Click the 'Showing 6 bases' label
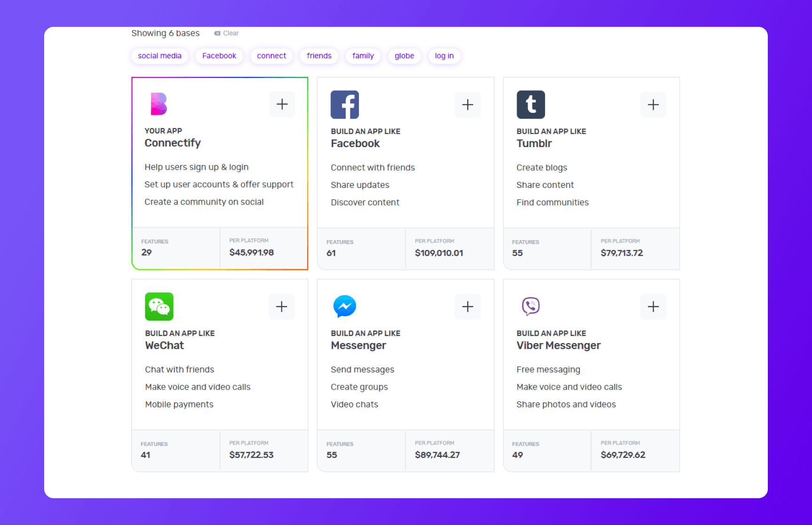Viewport: 812px width, 525px height. 165,33
